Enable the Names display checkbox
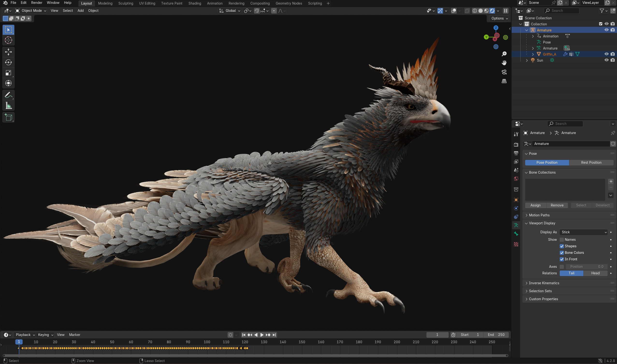Viewport: 617px width, 364px height. coord(562,240)
